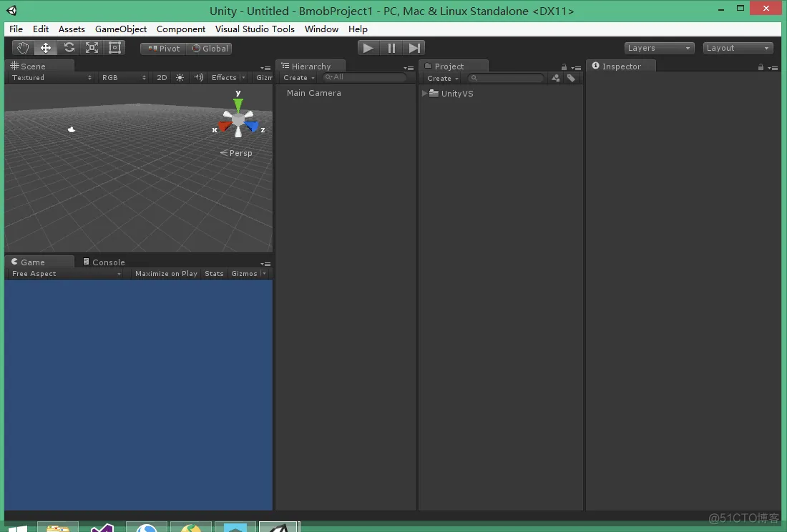Open Scene panel options menu icon
This screenshot has height=532, width=787.
point(265,68)
